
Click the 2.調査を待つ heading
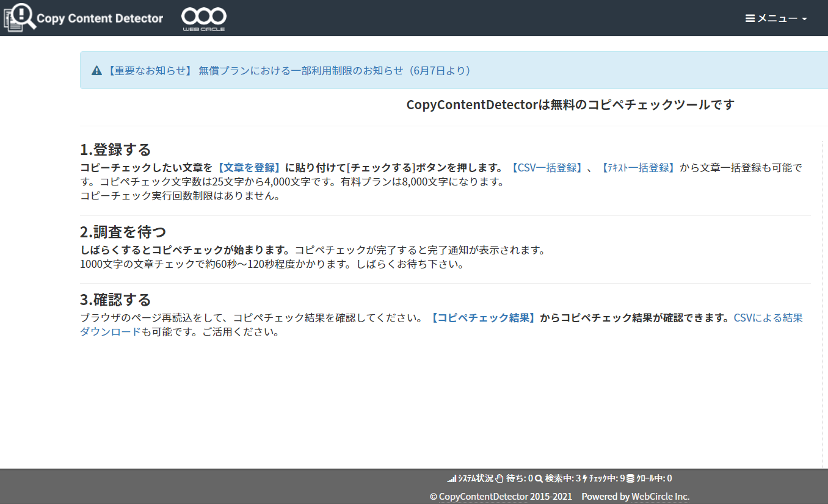[x=123, y=232]
